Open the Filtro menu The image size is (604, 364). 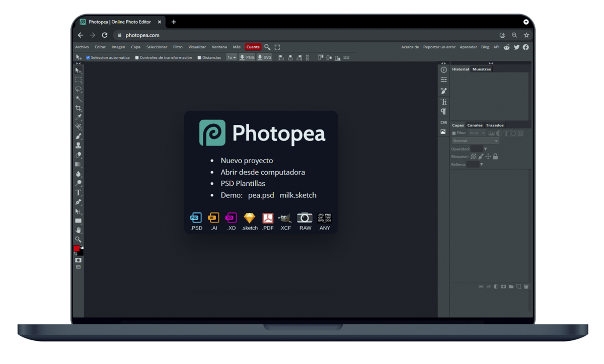pyautogui.click(x=178, y=47)
